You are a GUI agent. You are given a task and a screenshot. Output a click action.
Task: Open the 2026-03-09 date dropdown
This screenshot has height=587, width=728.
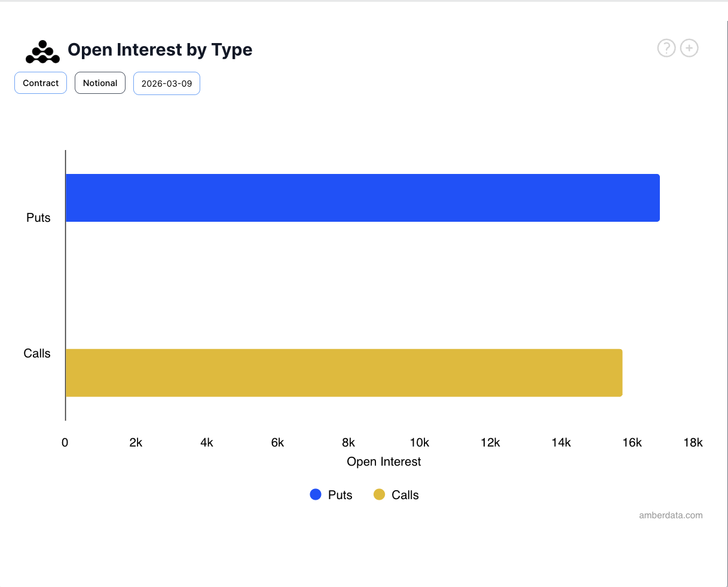[167, 84]
